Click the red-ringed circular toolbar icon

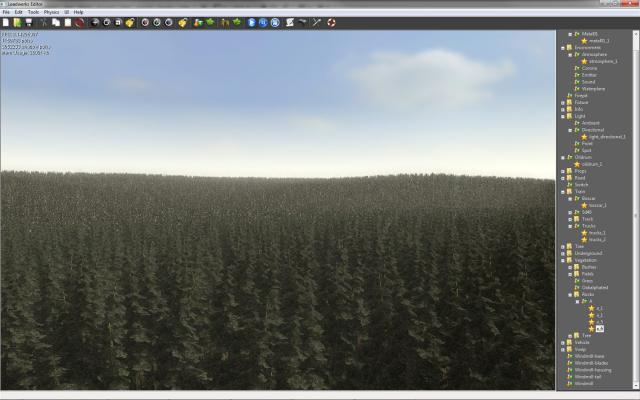[145, 22]
